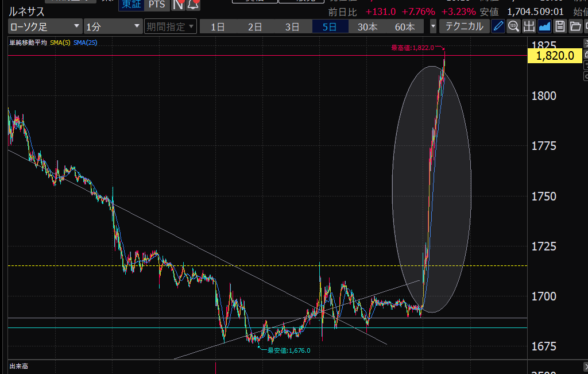Open the 1分 interval dropdown
The height and width of the screenshot is (374, 588).
(x=113, y=26)
